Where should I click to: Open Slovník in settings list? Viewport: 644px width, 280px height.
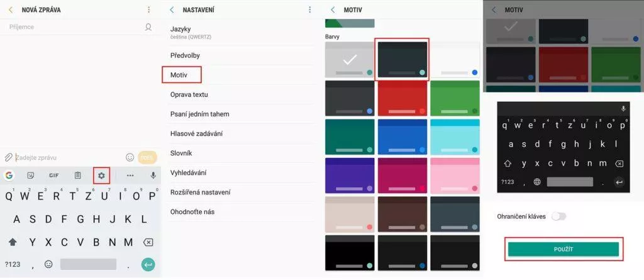click(x=241, y=153)
